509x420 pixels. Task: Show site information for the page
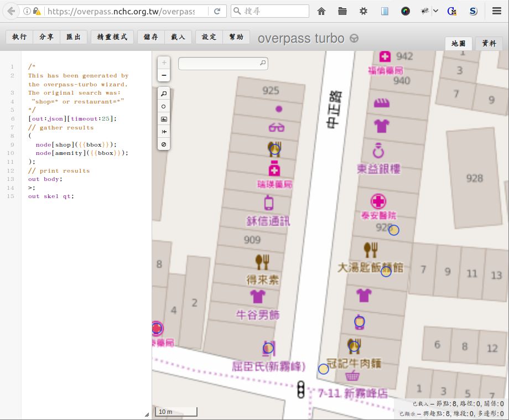point(27,12)
